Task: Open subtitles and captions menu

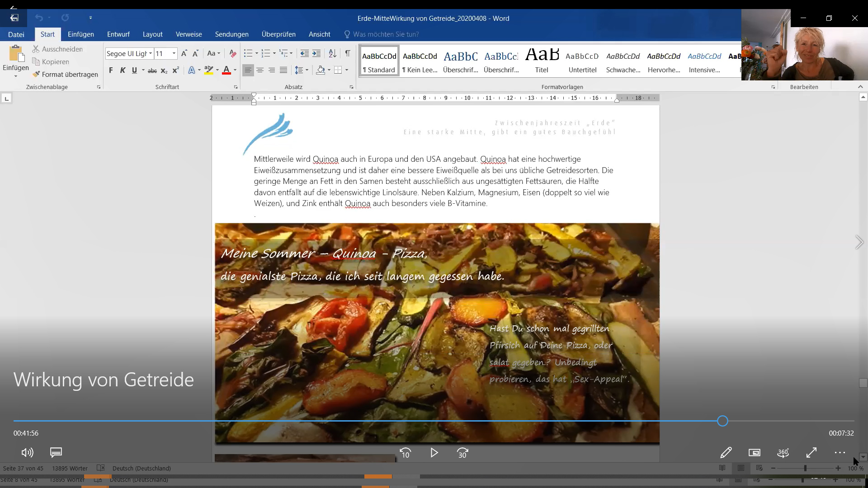Action: click(x=56, y=452)
